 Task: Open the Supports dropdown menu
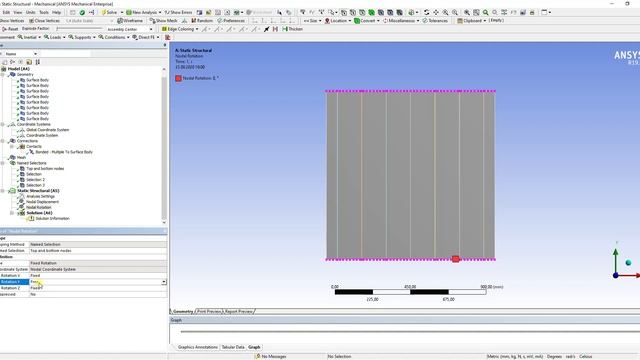[82, 37]
